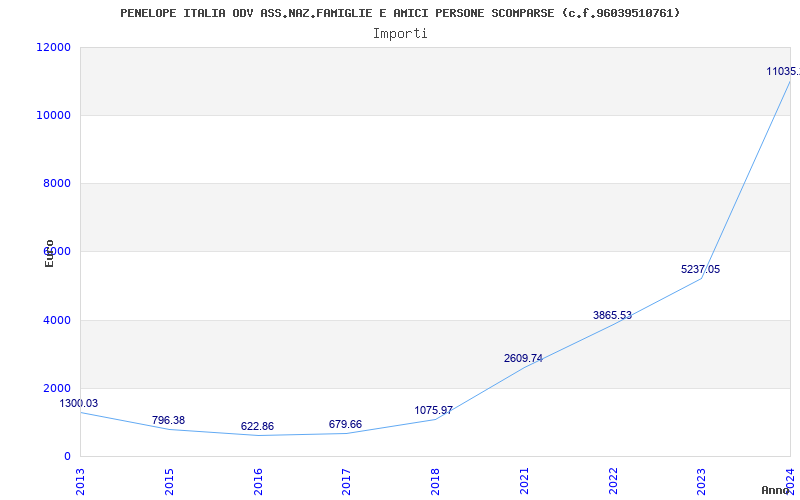Screen dimensions: 800x500
Task: Select the 2021 x-axis label
Action: 524,478
